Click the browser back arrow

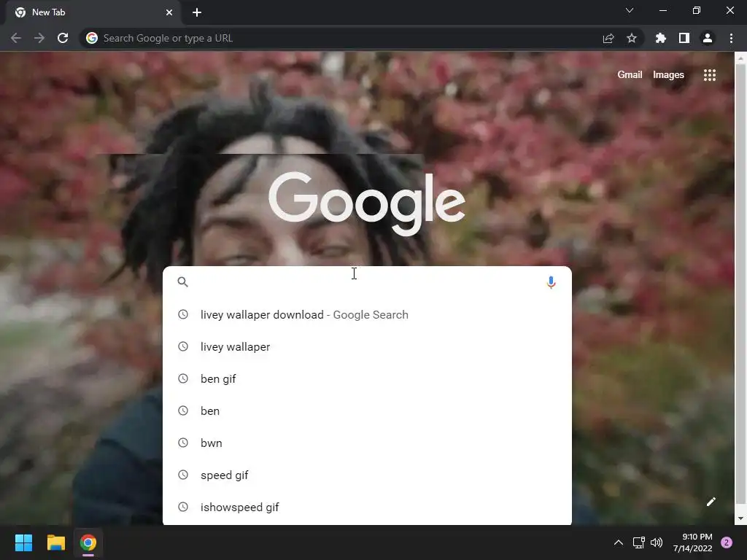click(16, 38)
